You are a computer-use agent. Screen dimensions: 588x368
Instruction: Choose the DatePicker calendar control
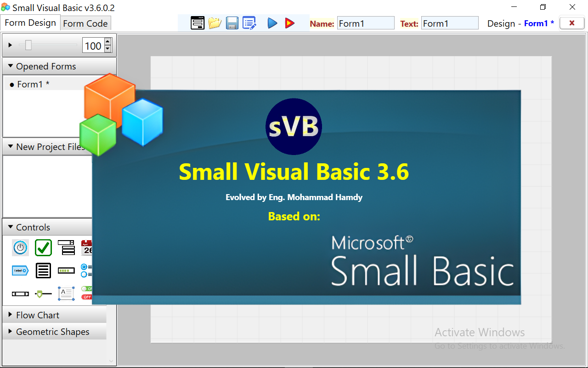pyautogui.click(x=87, y=247)
